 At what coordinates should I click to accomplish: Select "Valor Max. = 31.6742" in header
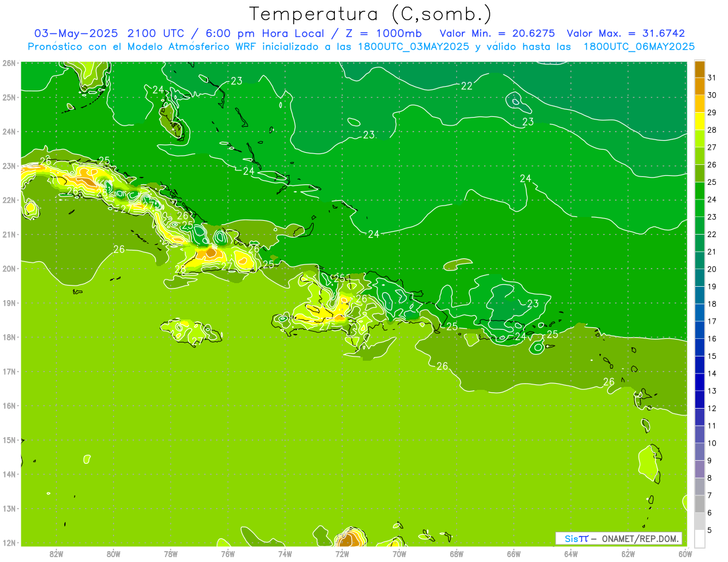tap(626, 33)
